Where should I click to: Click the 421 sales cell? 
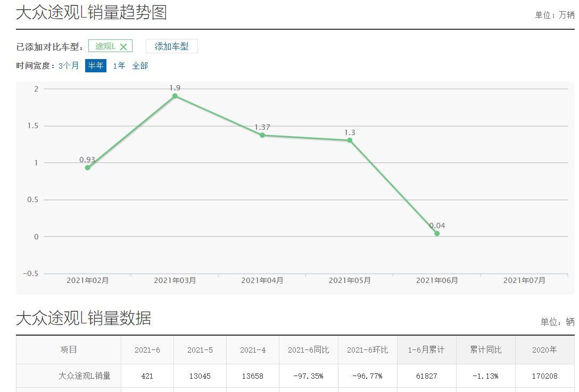click(147, 376)
